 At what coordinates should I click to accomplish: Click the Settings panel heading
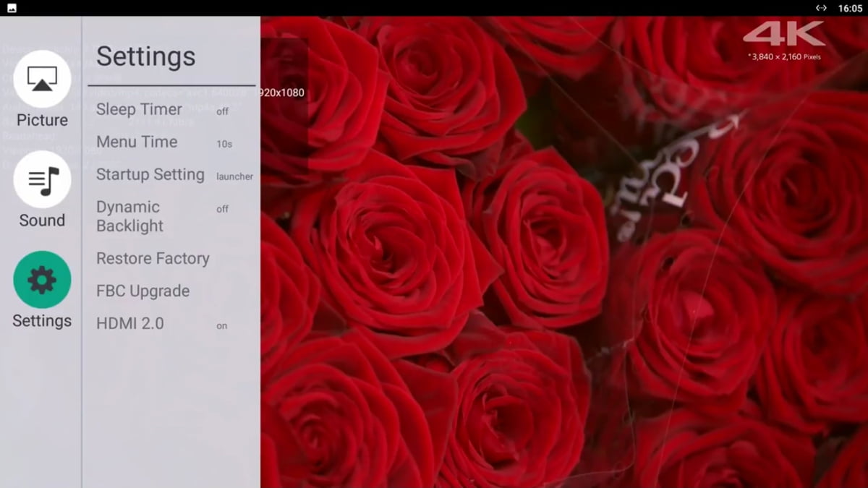tap(145, 56)
